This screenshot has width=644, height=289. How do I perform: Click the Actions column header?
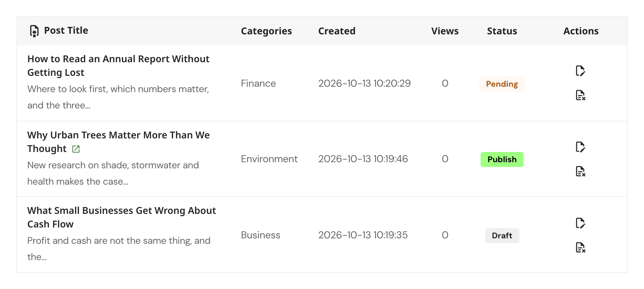[581, 31]
